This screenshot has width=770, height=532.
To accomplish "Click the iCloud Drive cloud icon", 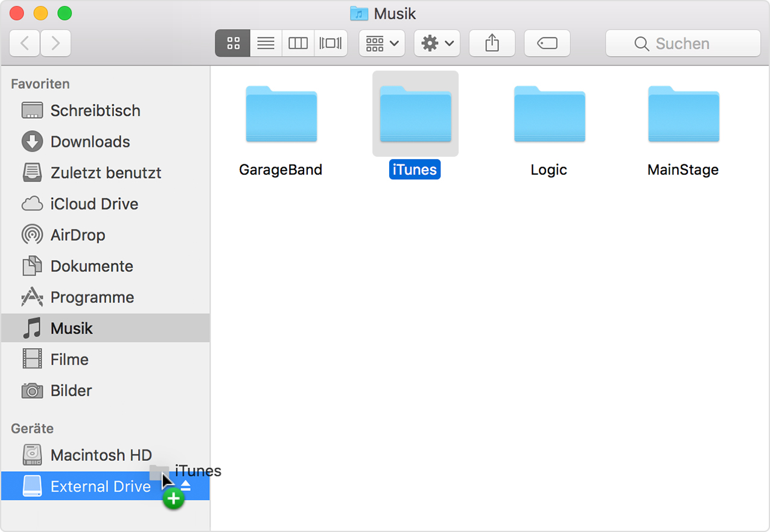I will 32,204.
